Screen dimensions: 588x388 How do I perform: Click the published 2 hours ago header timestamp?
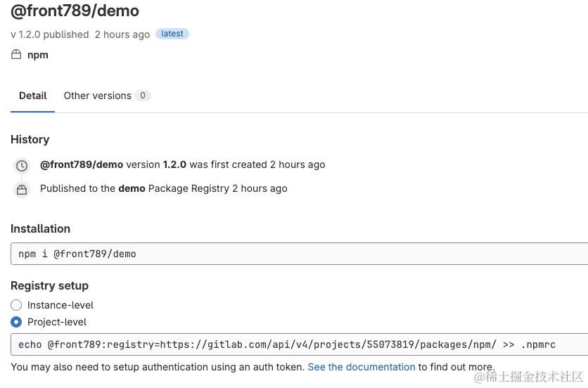[122, 34]
